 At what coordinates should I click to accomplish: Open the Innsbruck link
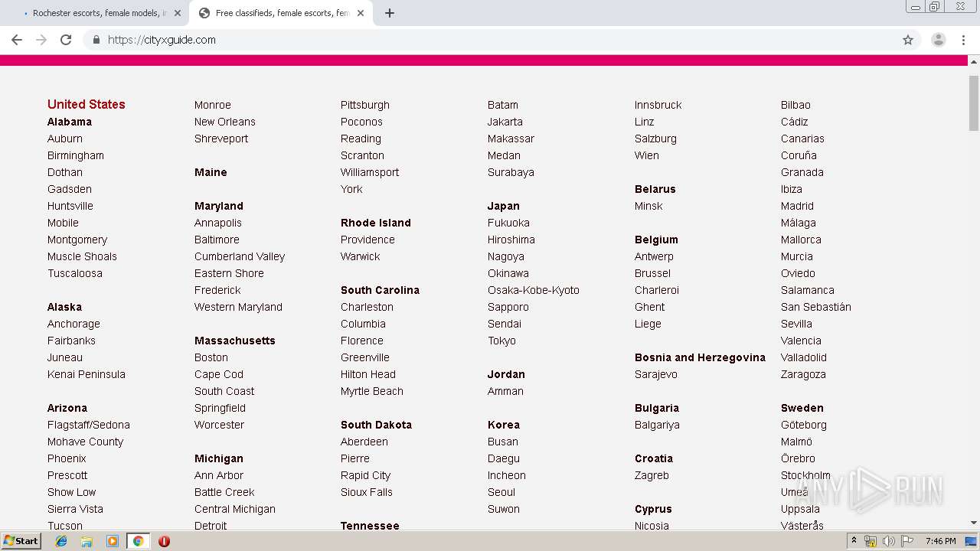coord(658,105)
